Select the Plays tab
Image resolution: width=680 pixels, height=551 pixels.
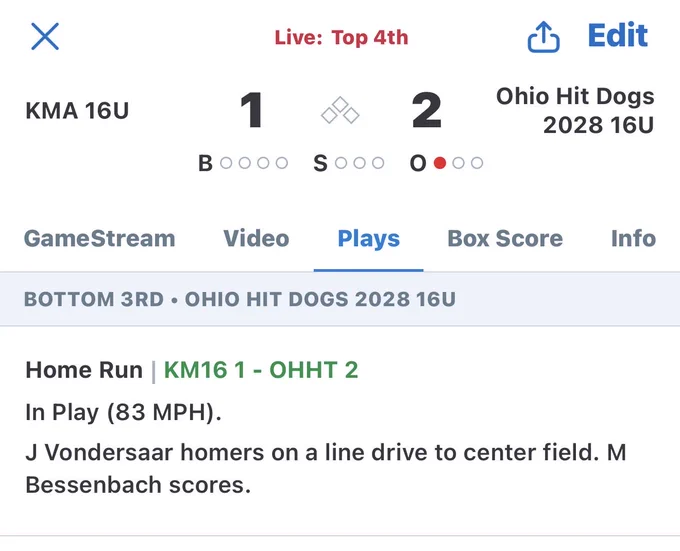369,239
